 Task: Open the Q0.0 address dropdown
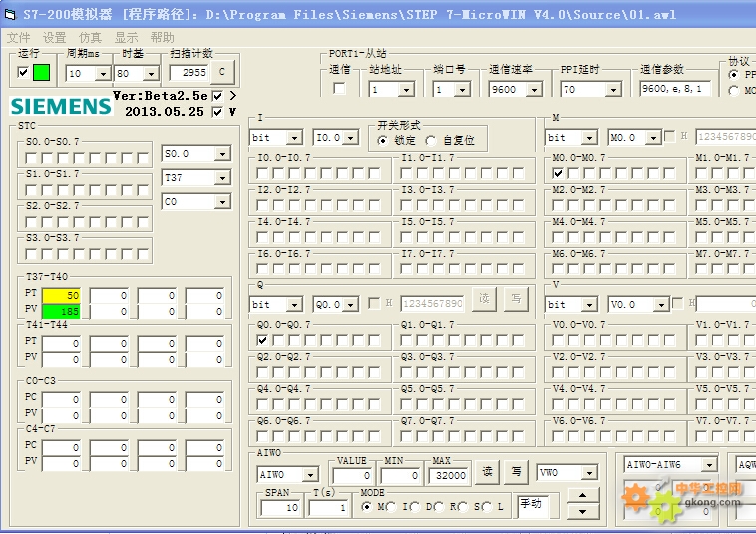(x=351, y=304)
